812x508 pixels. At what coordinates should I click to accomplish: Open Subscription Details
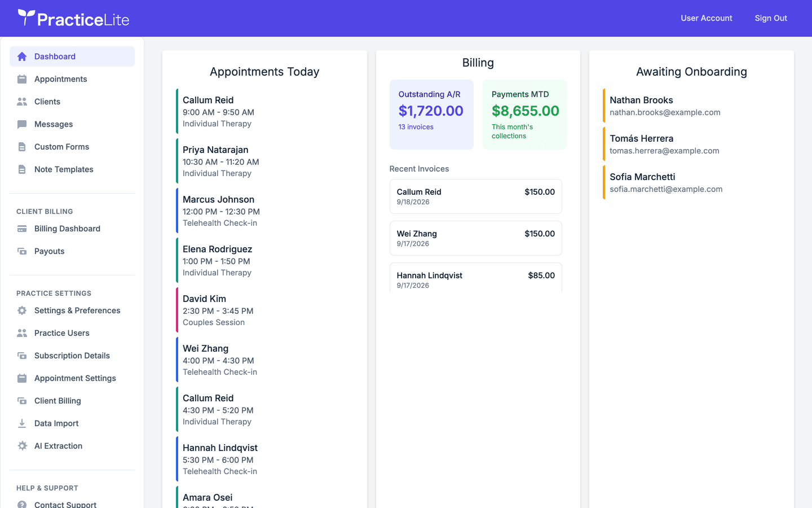tap(72, 356)
